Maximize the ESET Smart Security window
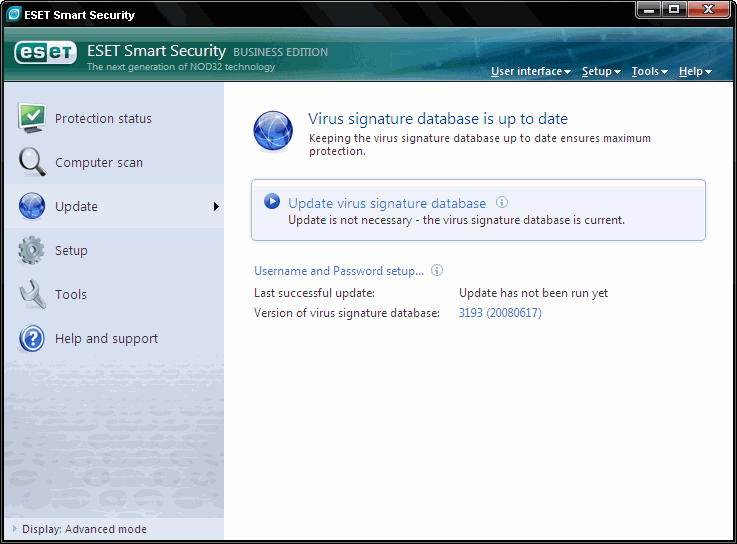This screenshot has height=544, width=737. (674, 9)
